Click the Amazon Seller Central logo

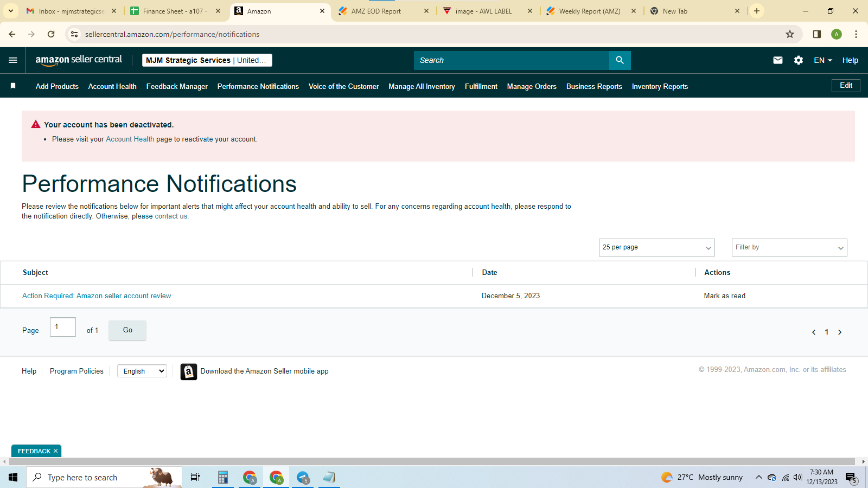pyautogui.click(x=79, y=60)
